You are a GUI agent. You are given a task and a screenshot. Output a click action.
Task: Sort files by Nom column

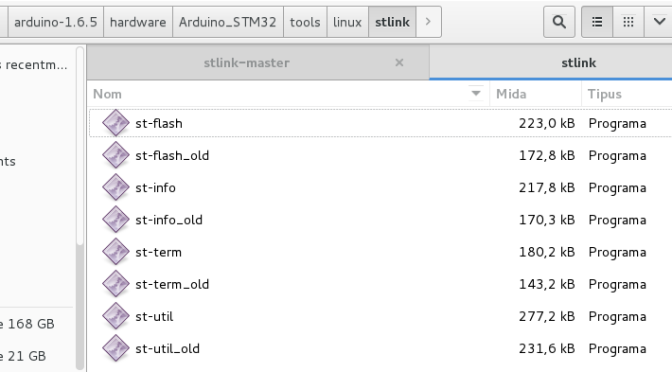point(107,94)
